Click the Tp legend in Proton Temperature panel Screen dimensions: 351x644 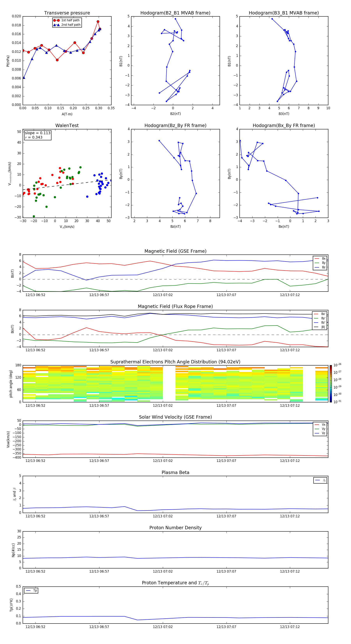[31, 591]
